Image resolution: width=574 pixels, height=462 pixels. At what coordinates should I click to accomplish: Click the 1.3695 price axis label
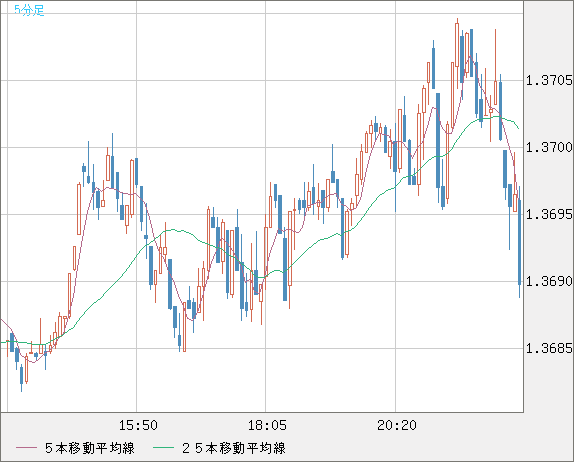(x=549, y=214)
